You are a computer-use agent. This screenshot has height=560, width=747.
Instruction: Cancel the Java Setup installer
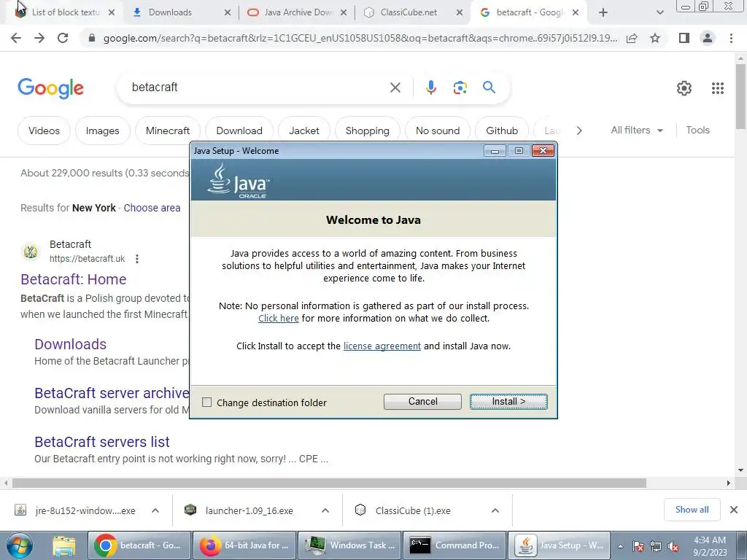tap(422, 402)
